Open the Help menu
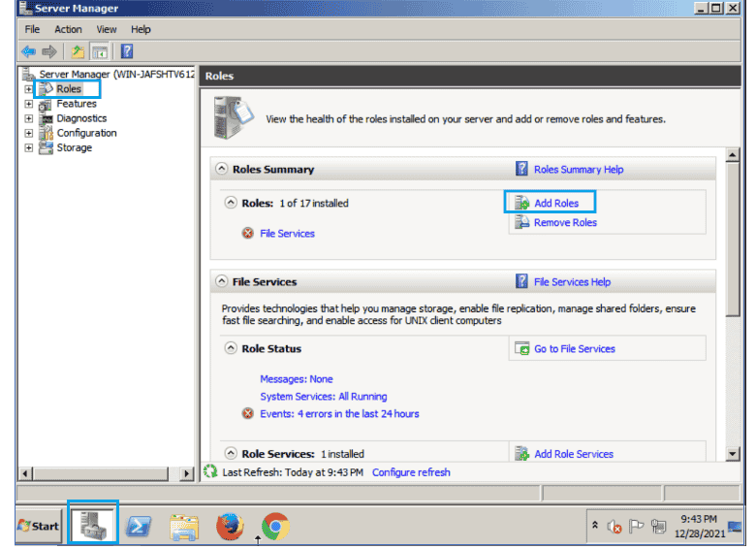756x549 pixels. pyautogui.click(x=141, y=29)
